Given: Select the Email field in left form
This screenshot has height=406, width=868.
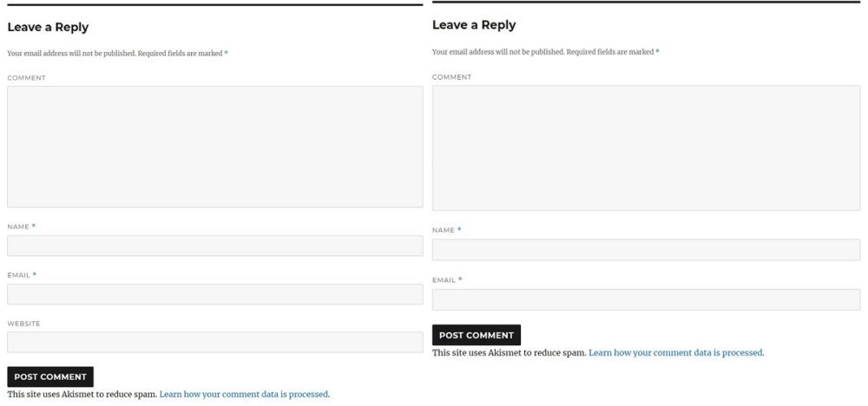Looking at the screenshot, I should [214, 294].
